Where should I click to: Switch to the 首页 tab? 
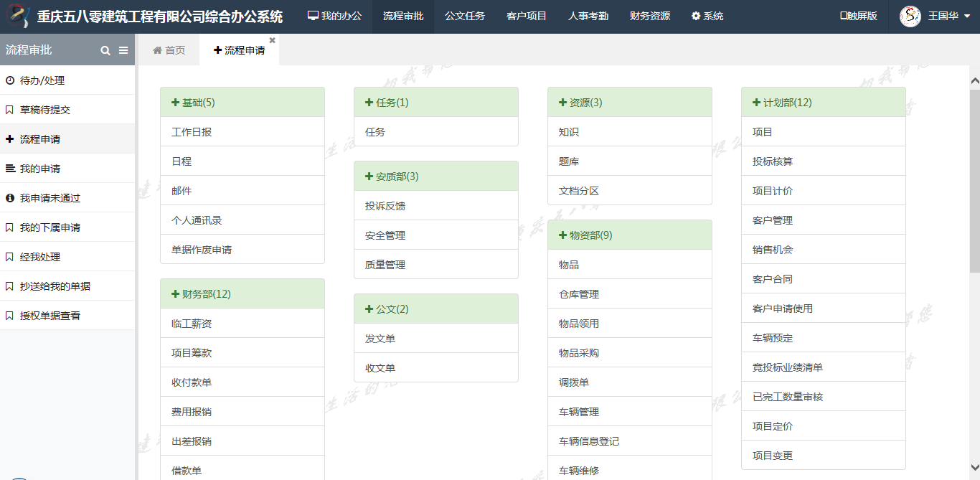click(169, 50)
